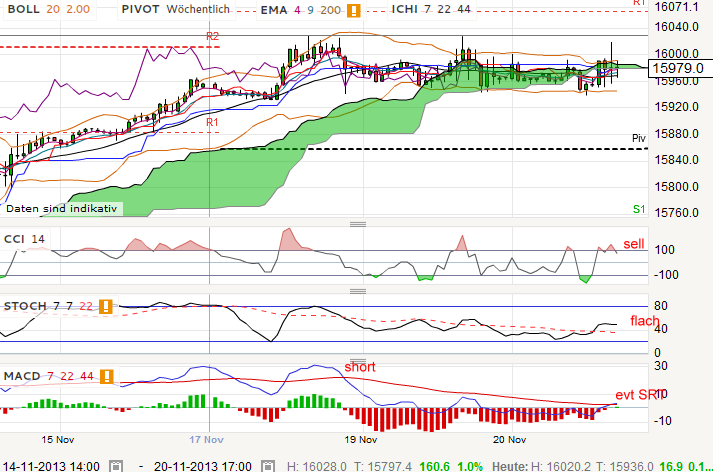Viewport: 713px width, 472px height.
Task: Click start date field 14-11-2013 14:00
Action: [x=51, y=466]
